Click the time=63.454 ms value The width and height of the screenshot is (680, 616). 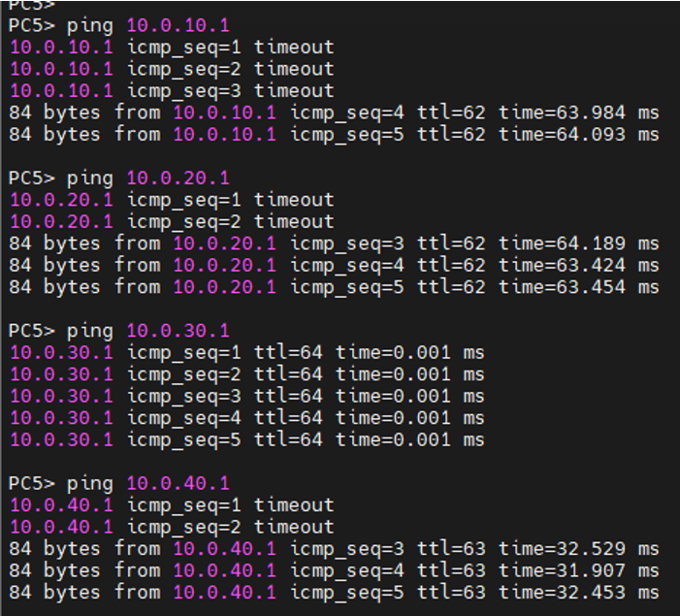tap(578, 287)
